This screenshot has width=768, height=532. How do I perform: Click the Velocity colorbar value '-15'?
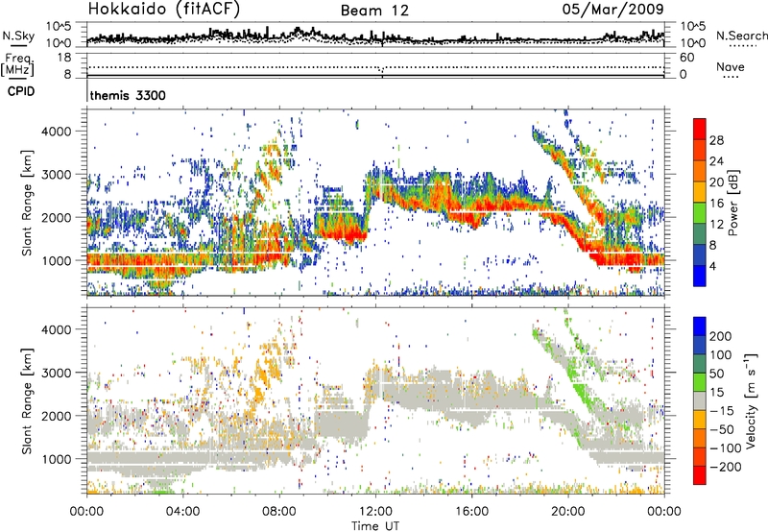point(722,410)
